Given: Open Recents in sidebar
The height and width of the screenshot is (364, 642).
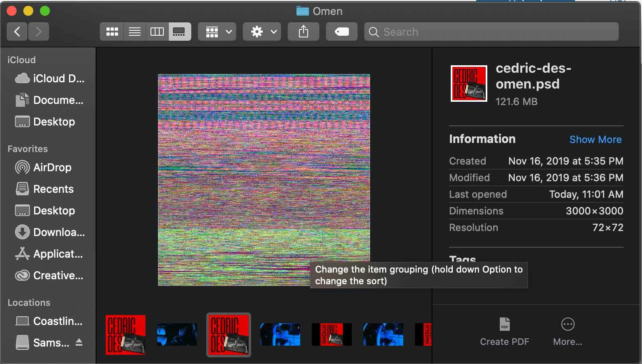Looking at the screenshot, I should tap(44, 189).
